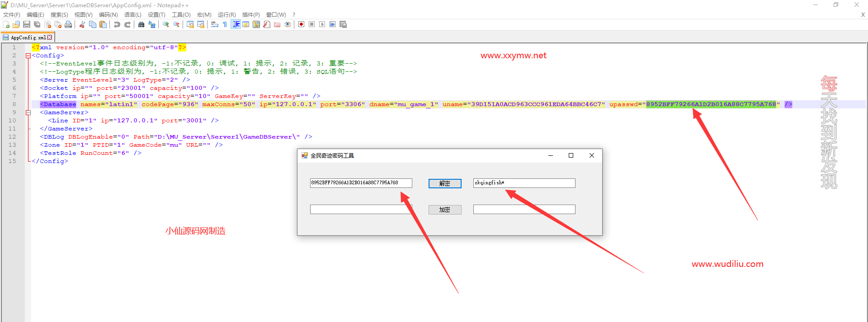This screenshot has width=868, height=322.
Task: Open the 宏(M) menu
Action: click(204, 15)
